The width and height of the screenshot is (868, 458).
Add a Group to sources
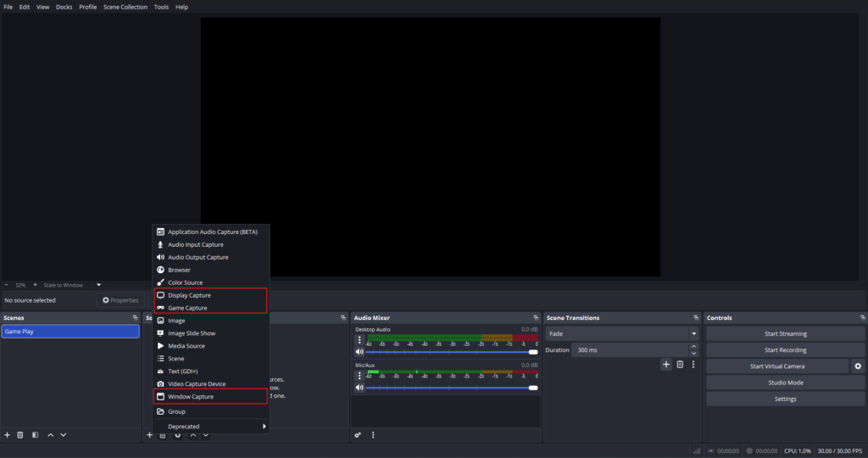211,411
